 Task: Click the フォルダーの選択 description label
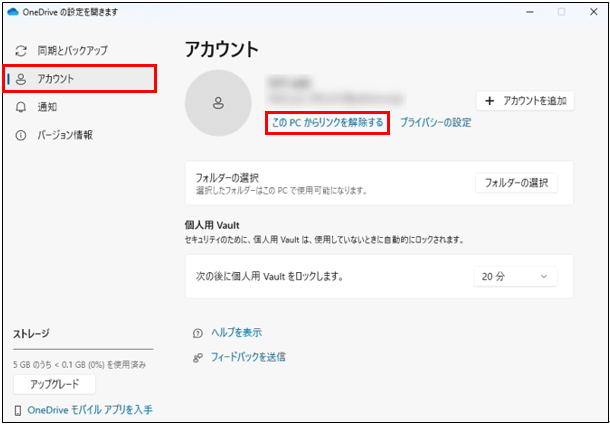[x=282, y=191]
